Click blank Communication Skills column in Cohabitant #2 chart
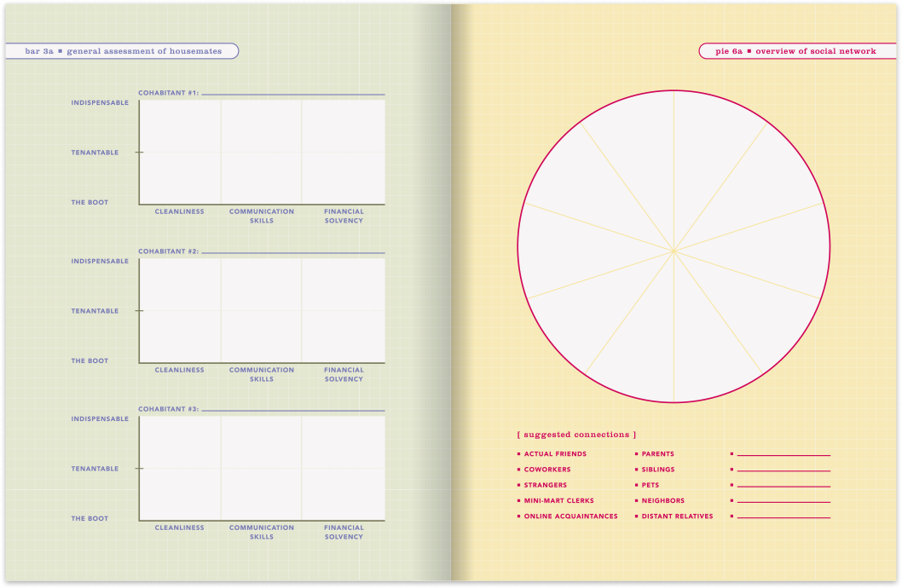The image size is (902, 588). click(x=261, y=310)
